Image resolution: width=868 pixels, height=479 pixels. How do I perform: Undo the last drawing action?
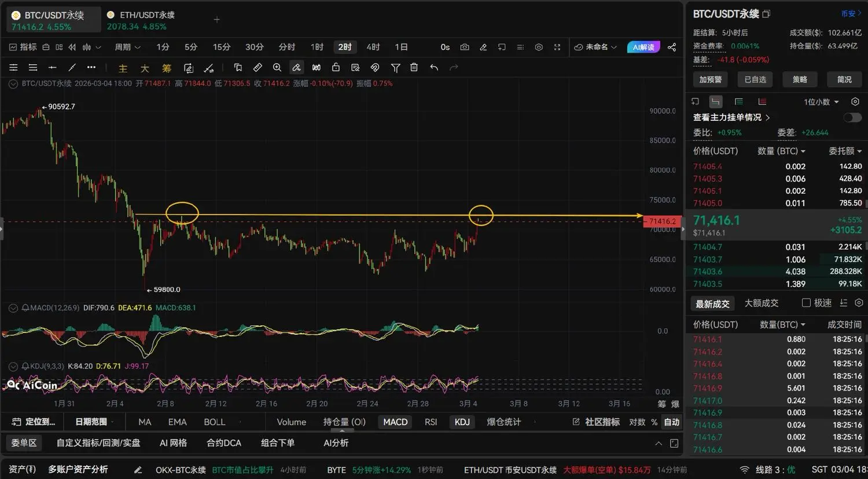click(x=434, y=68)
